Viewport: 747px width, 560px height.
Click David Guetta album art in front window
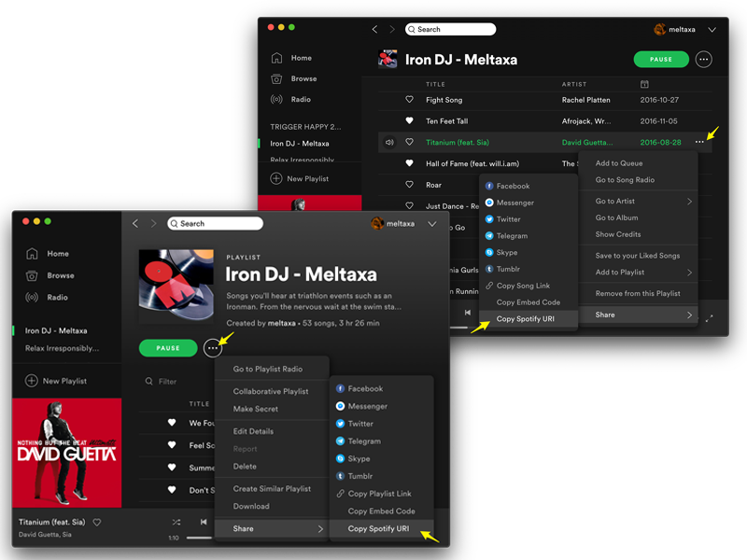coord(66,453)
